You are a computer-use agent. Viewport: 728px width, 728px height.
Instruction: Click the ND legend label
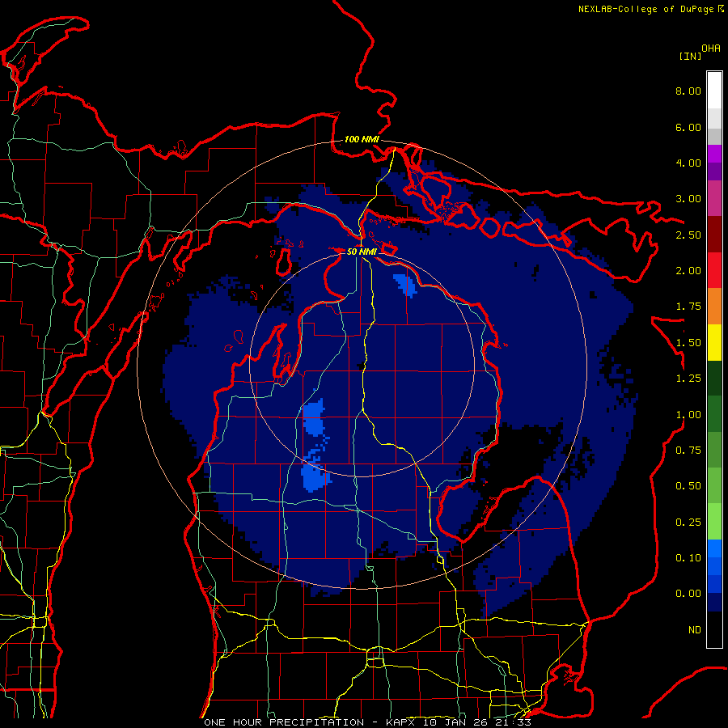[x=695, y=630]
